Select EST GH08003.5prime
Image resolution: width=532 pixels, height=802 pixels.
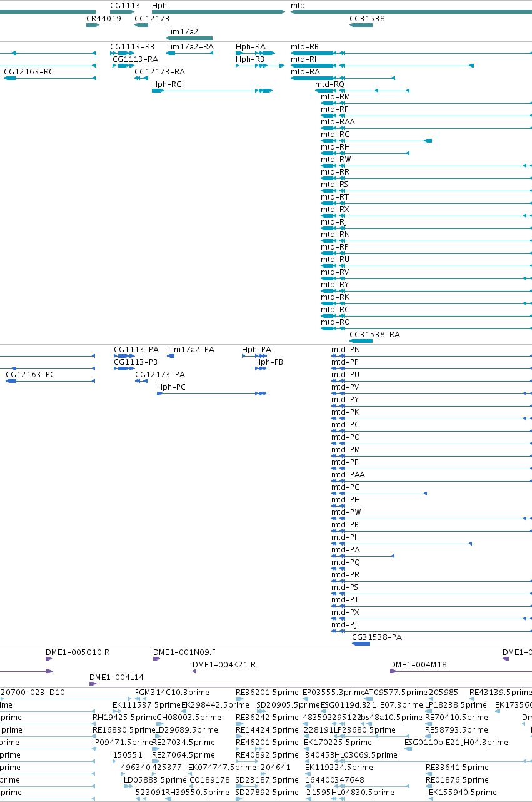pos(188,718)
